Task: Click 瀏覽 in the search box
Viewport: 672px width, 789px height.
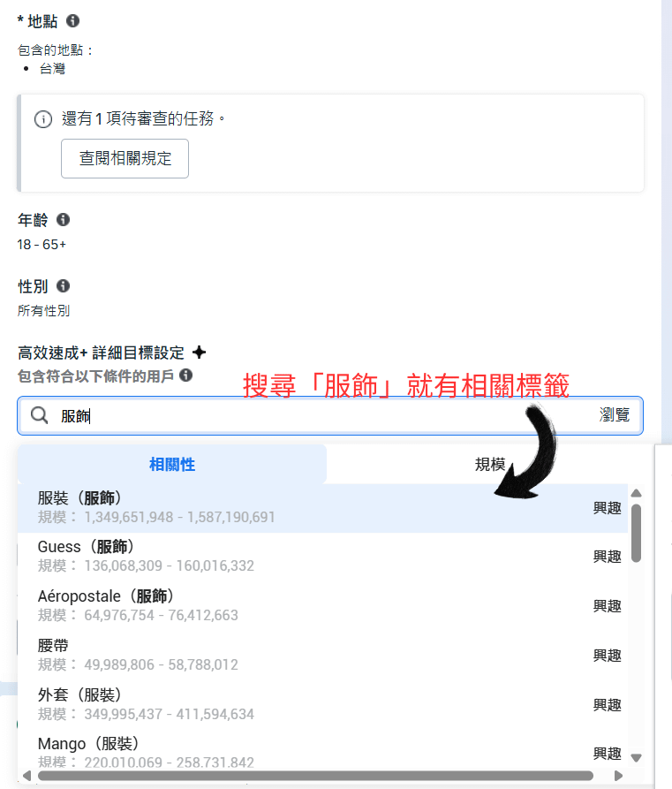Action: (x=614, y=414)
